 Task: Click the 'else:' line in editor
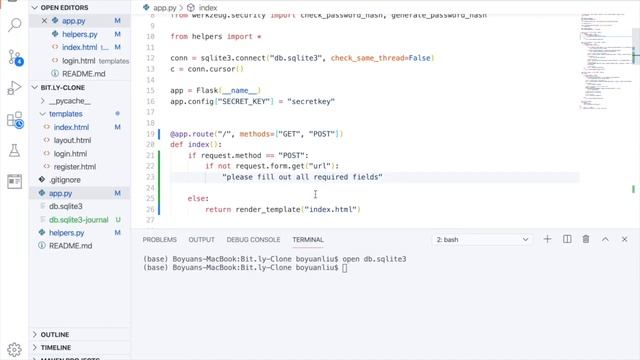click(198, 199)
